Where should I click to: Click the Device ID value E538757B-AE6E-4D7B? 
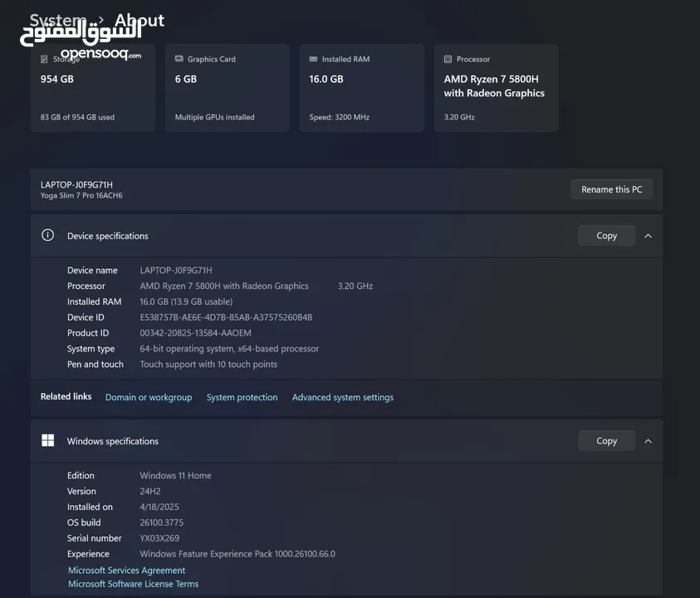click(x=226, y=317)
